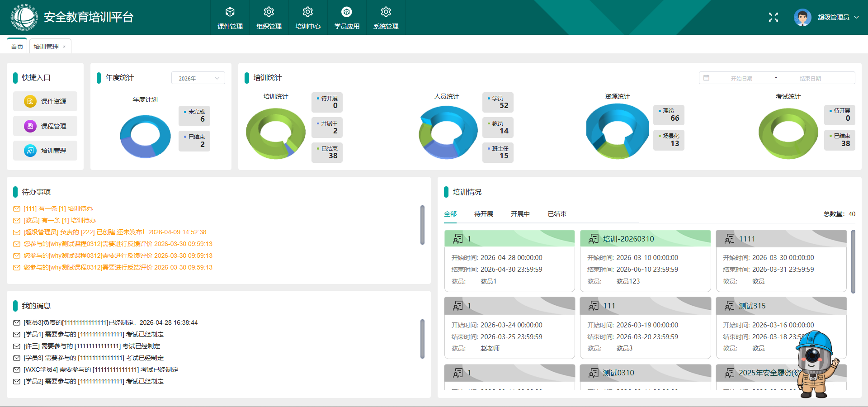Switch to the 已结束 training filter tab

click(x=557, y=214)
